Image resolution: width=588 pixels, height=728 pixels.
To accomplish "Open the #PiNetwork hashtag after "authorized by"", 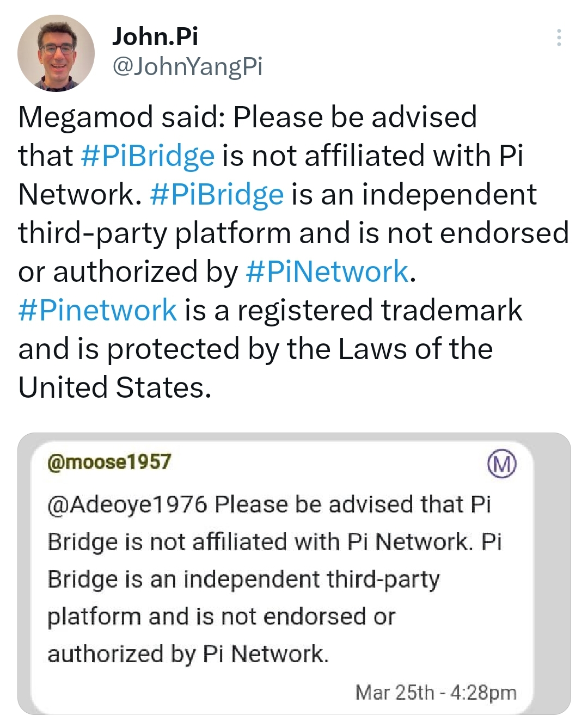I will (327, 272).
